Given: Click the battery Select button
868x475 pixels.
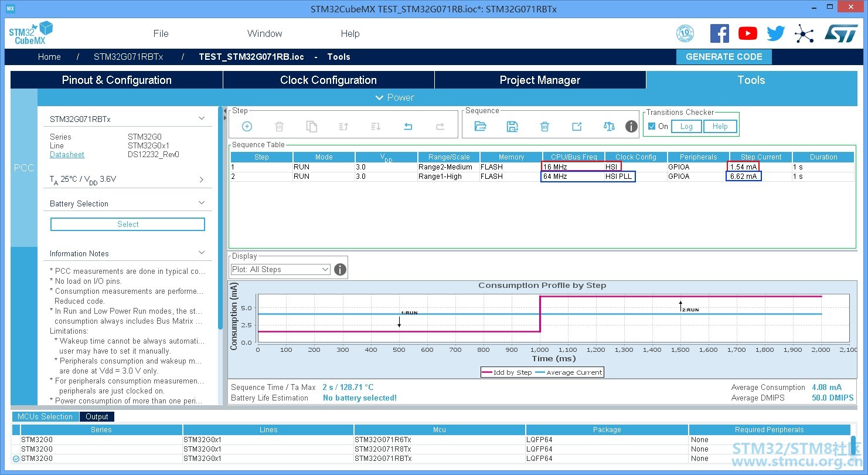Looking at the screenshot, I should (x=128, y=224).
